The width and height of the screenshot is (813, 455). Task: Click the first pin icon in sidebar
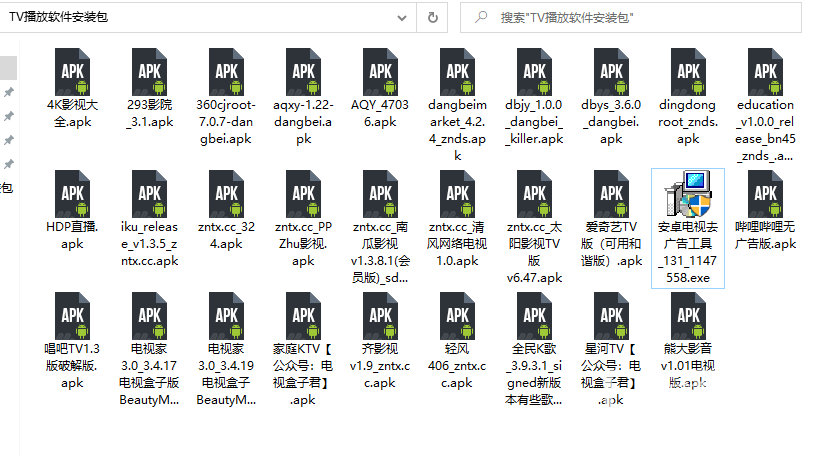(x=9, y=92)
